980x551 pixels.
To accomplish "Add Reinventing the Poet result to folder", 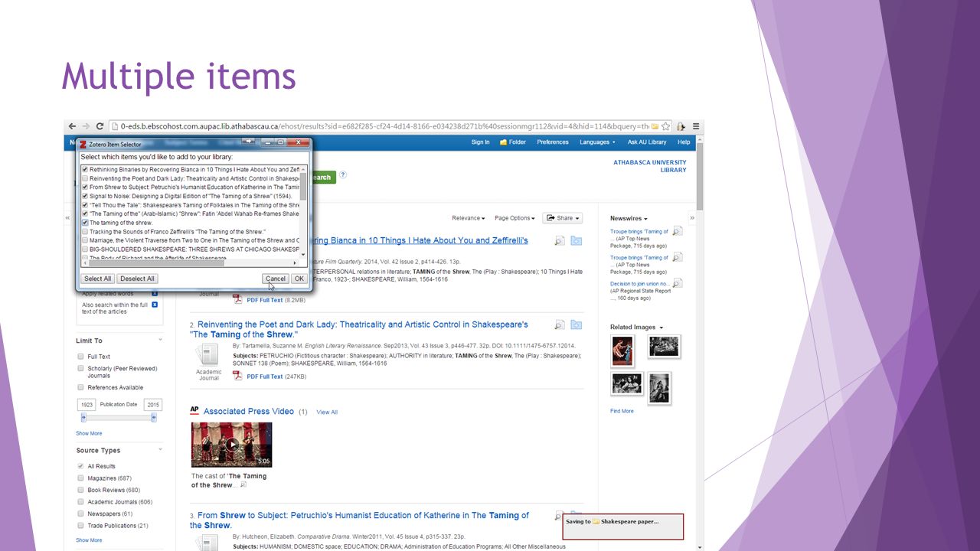I will (x=576, y=325).
